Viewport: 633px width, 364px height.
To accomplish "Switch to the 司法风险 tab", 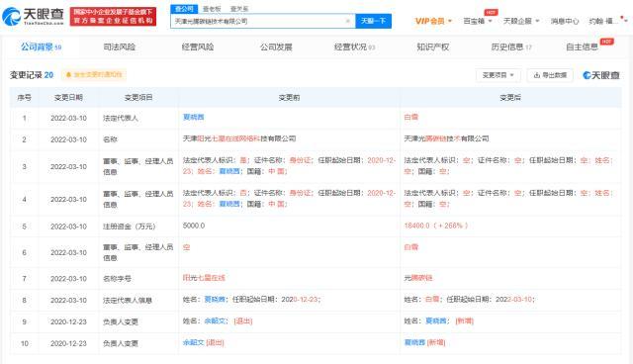I will coord(119,46).
